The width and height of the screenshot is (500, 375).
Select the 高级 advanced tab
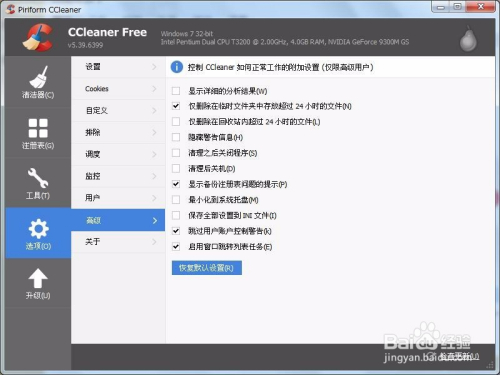coord(118,220)
